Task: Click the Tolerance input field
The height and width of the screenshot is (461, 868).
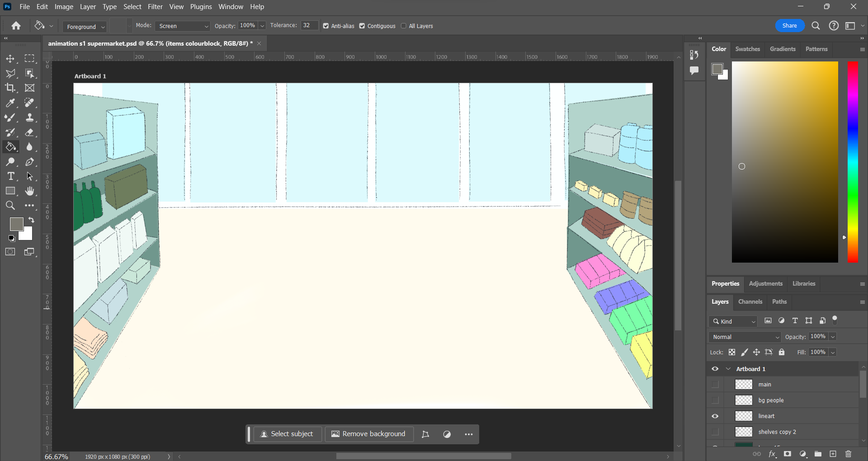Action: [x=309, y=26]
